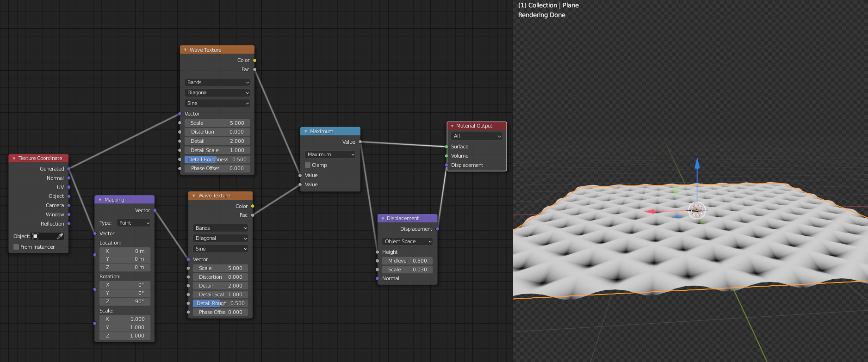Click the eyedropper icon beside Object field

pos(60,236)
